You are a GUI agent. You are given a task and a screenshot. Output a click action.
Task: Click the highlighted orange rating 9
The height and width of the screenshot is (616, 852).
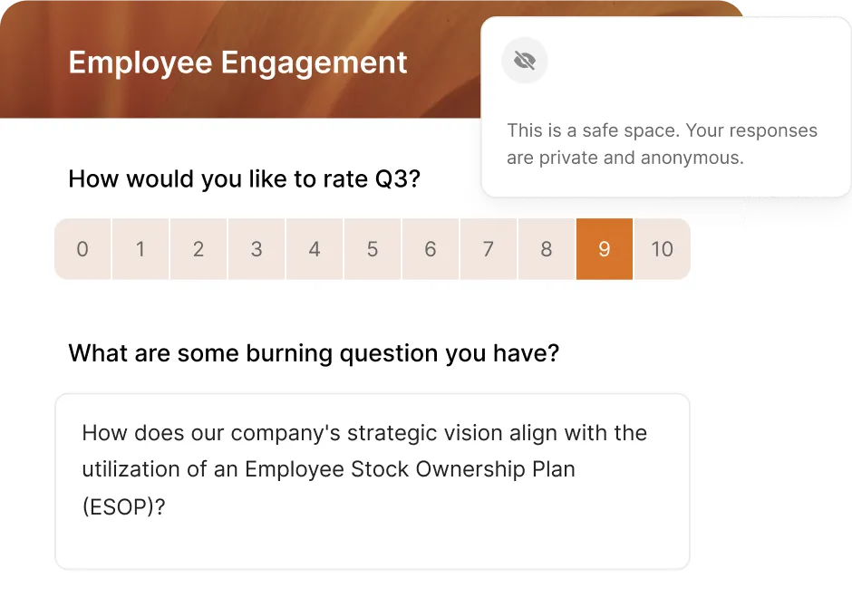click(605, 249)
